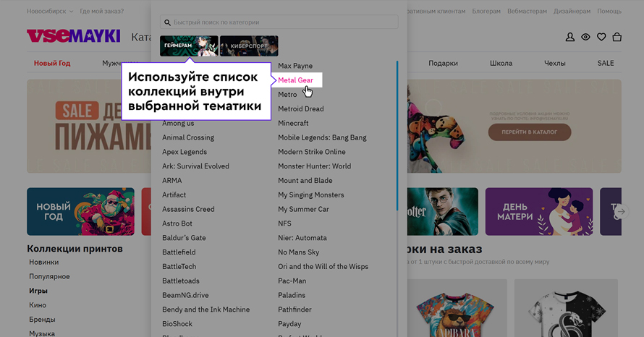The image size is (644, 337).
Task: Open the Вебмастерам top link
Action: pos(527,11)
